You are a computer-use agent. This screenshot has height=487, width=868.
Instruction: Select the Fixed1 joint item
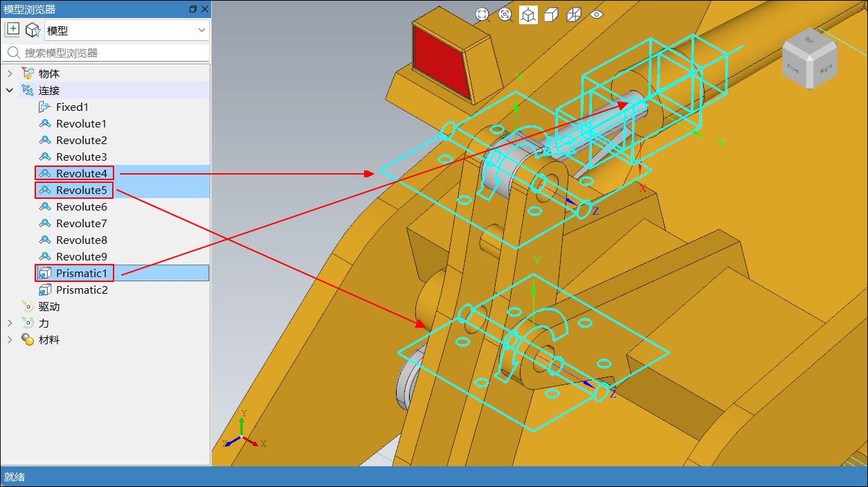coord(72,107)
